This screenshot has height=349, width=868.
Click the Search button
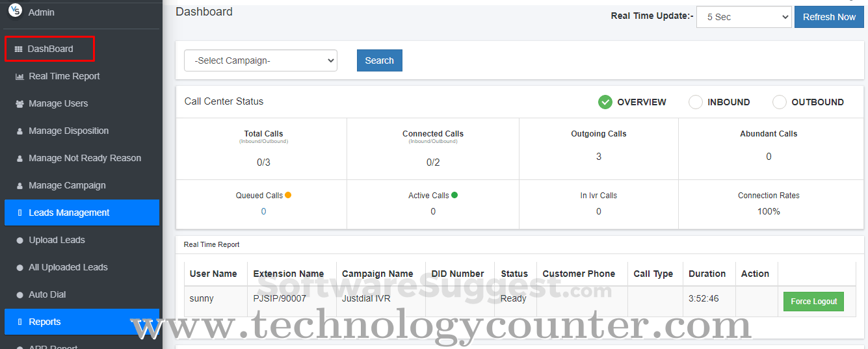tap(380, 60)
